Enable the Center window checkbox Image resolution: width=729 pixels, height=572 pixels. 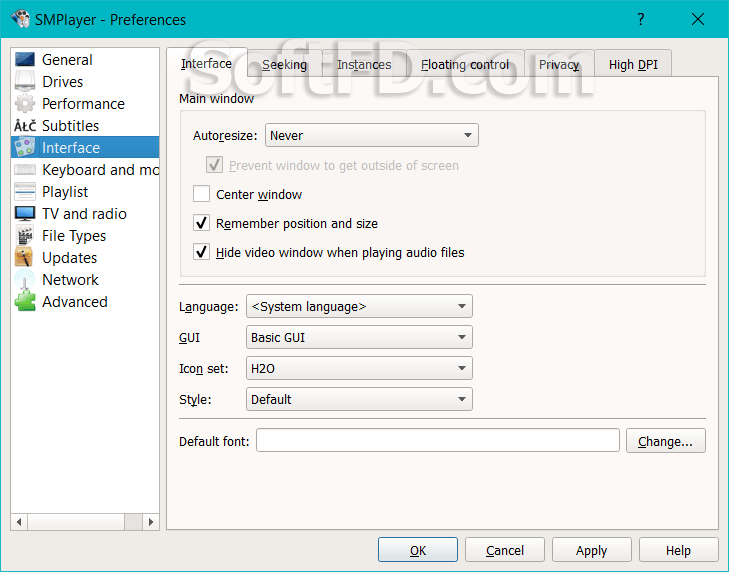pyautogui.click(x=201, y=194)
